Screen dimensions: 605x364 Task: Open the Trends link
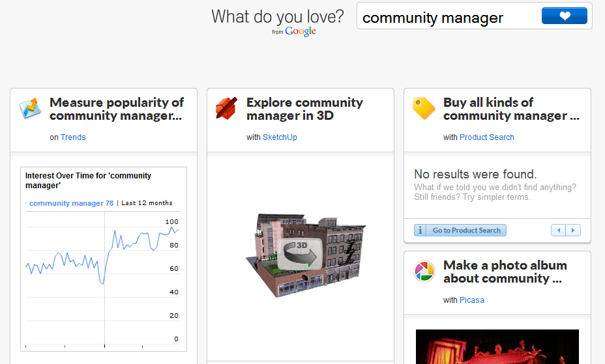click(73, 137)
